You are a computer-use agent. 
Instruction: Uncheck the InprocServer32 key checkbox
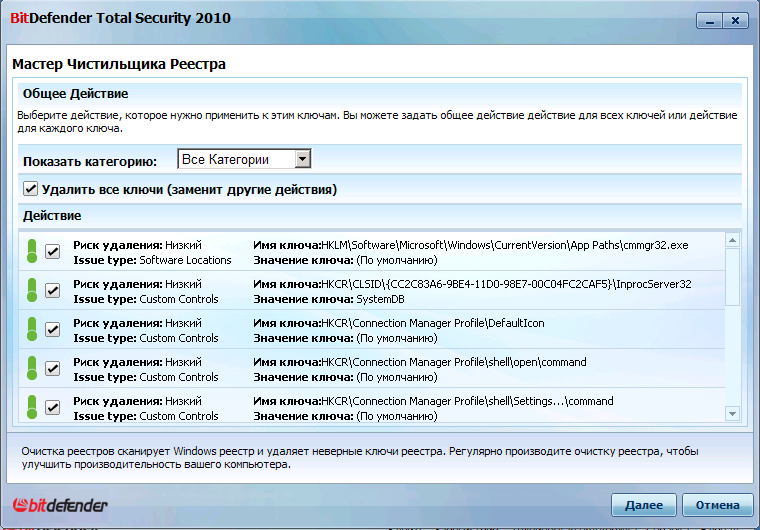[52, 290]
